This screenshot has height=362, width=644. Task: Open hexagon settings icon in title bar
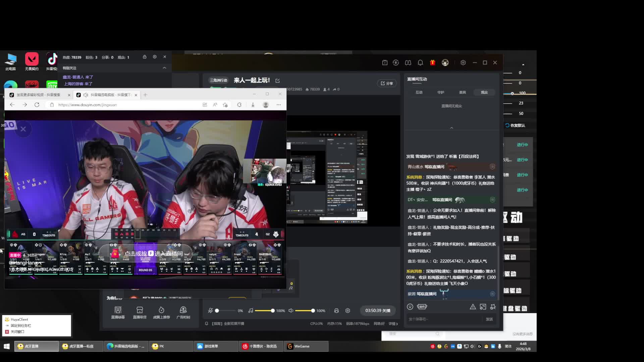(463, 63)
